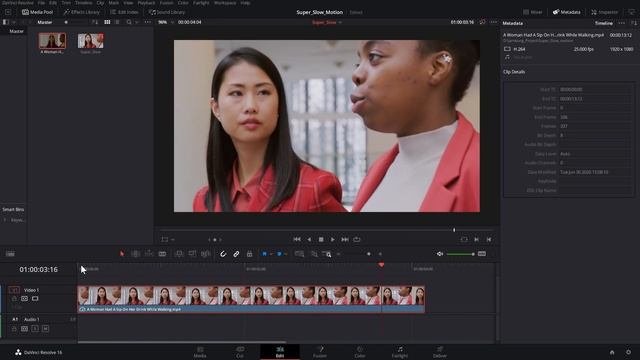Click the Overwrite Clip edit icon

pyautogui.click(x=192, y=254)
